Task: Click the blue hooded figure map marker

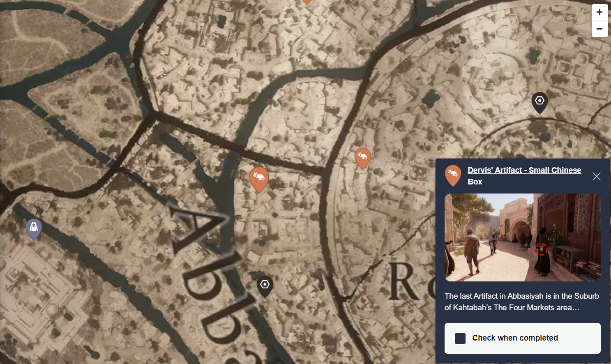Action: (x=34, y=229)
